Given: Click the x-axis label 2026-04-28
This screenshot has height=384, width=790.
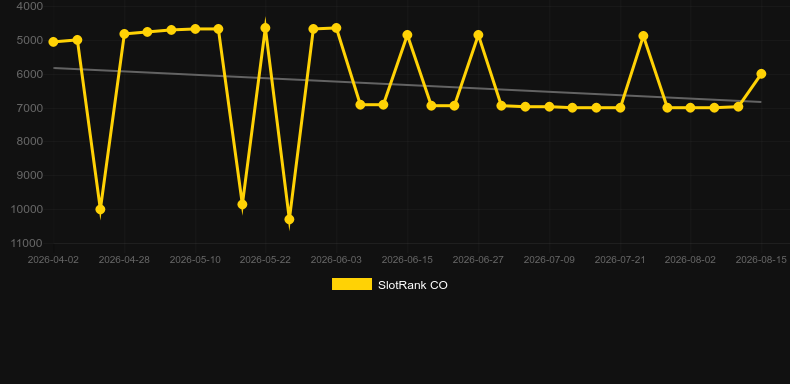Looking at the screenshot, I should [x=124, y=260].
